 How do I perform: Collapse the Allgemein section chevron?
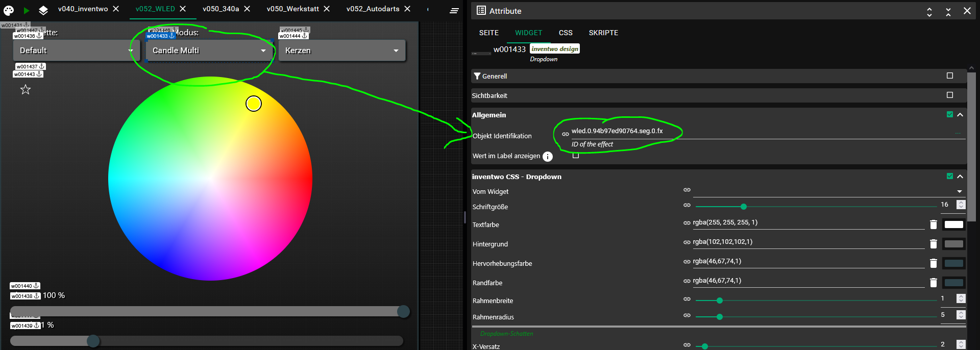tap(960, 115)
